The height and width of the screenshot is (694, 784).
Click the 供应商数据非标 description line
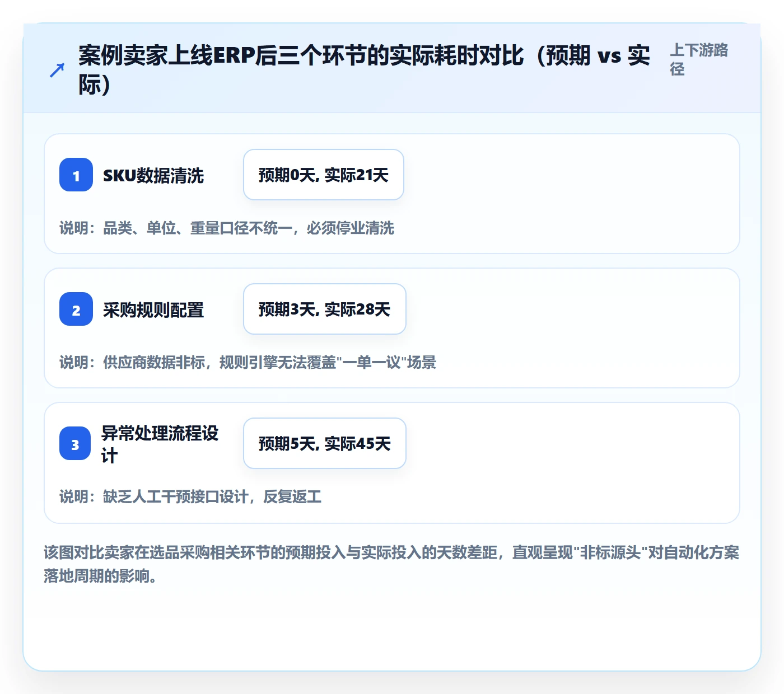[x=248, y=362]
